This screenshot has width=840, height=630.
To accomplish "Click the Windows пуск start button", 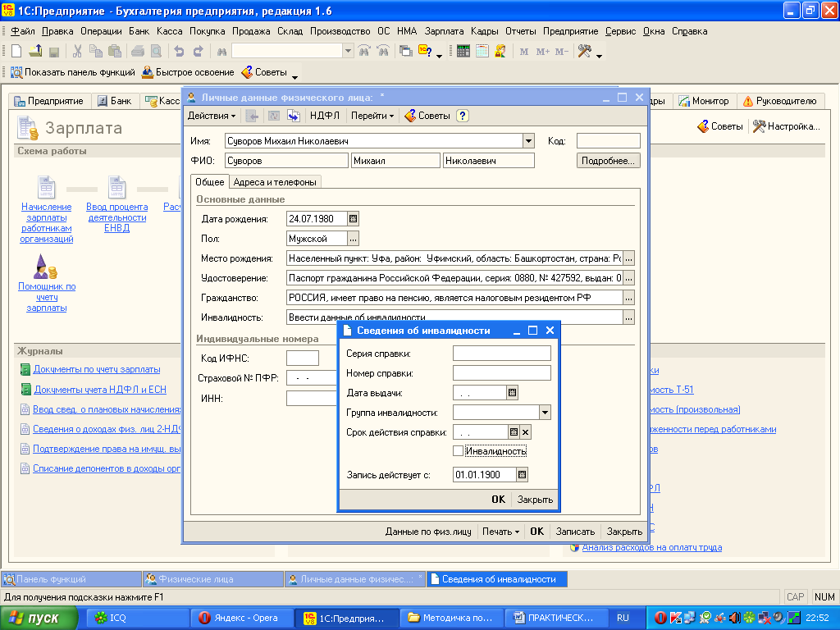I will [38, 618].
